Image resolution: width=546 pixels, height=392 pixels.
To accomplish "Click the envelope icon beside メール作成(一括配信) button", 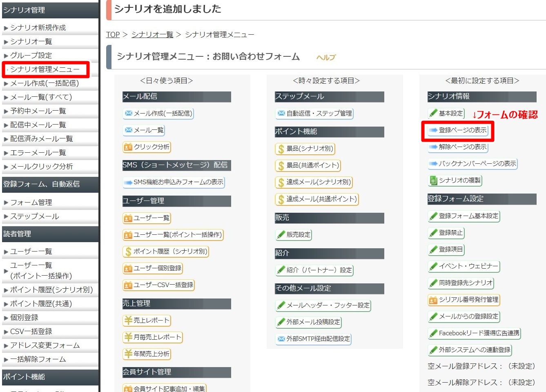I will point(129,113).
